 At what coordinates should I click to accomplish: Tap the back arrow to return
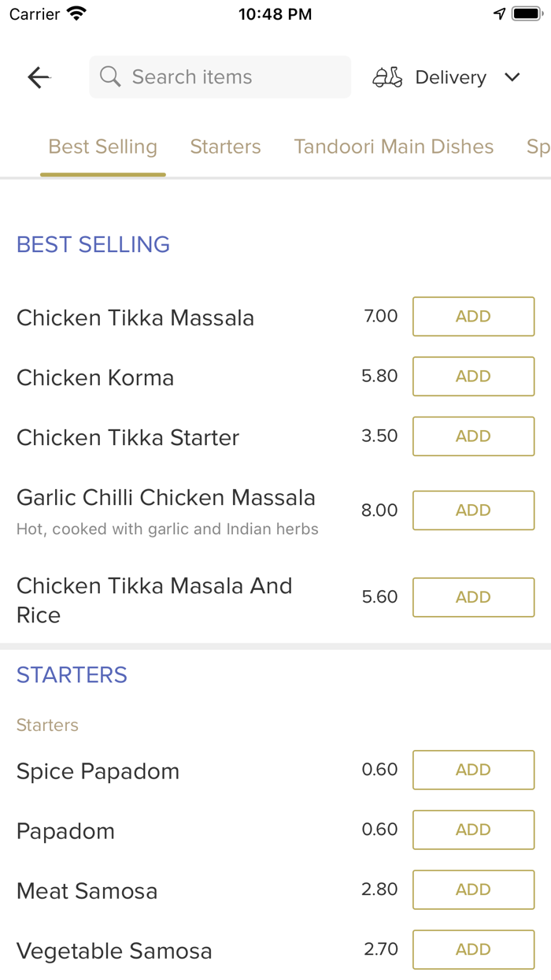click(x=38, y=76)
